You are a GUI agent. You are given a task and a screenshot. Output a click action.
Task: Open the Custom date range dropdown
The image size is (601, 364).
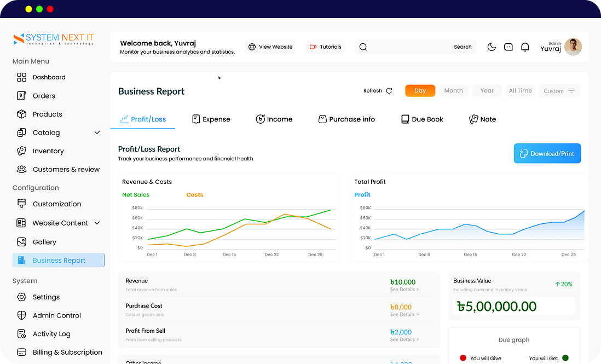(x=559, y=91)
